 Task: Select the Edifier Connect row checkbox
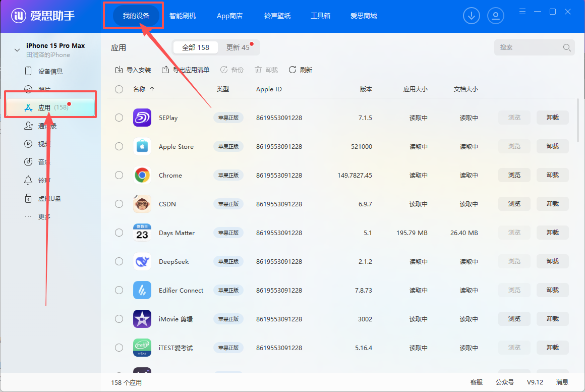coord(119,290)
